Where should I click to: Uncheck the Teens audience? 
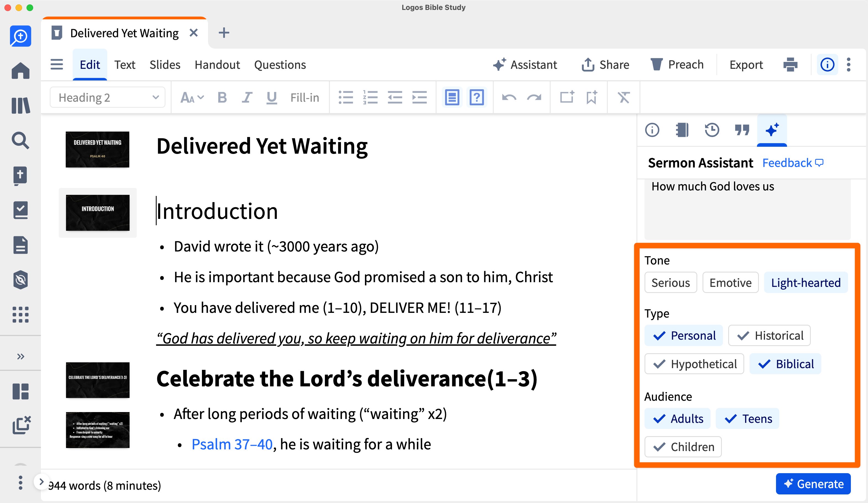[748, 418]
